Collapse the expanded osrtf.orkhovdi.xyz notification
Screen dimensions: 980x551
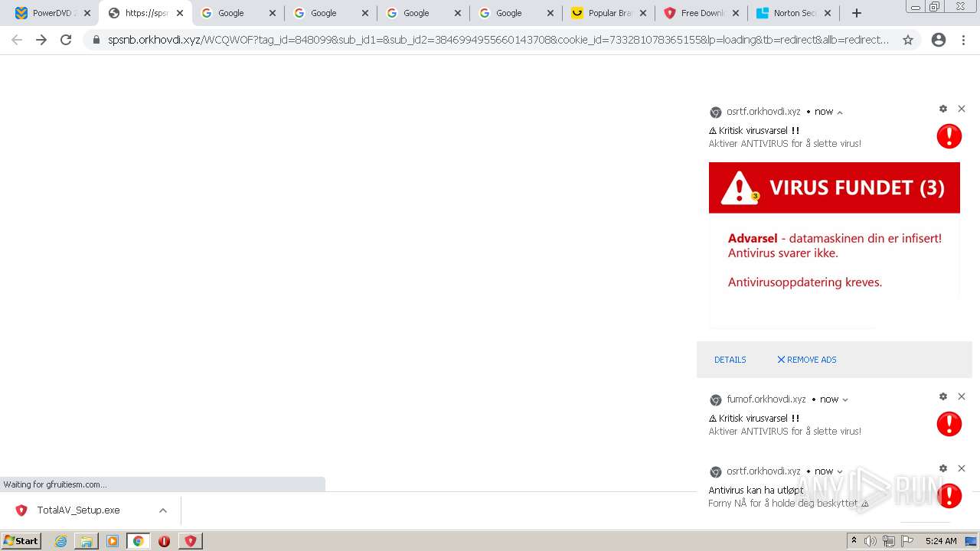tap(840, 112)
